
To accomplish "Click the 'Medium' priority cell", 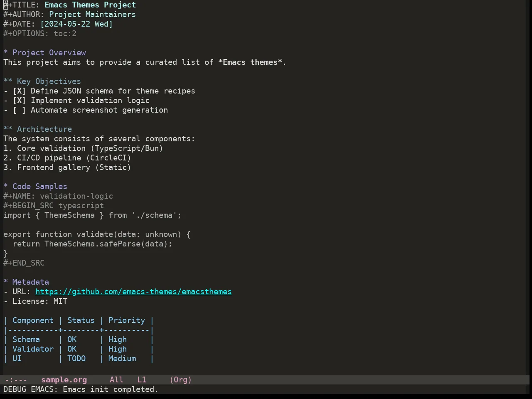I will pos(122,359).
